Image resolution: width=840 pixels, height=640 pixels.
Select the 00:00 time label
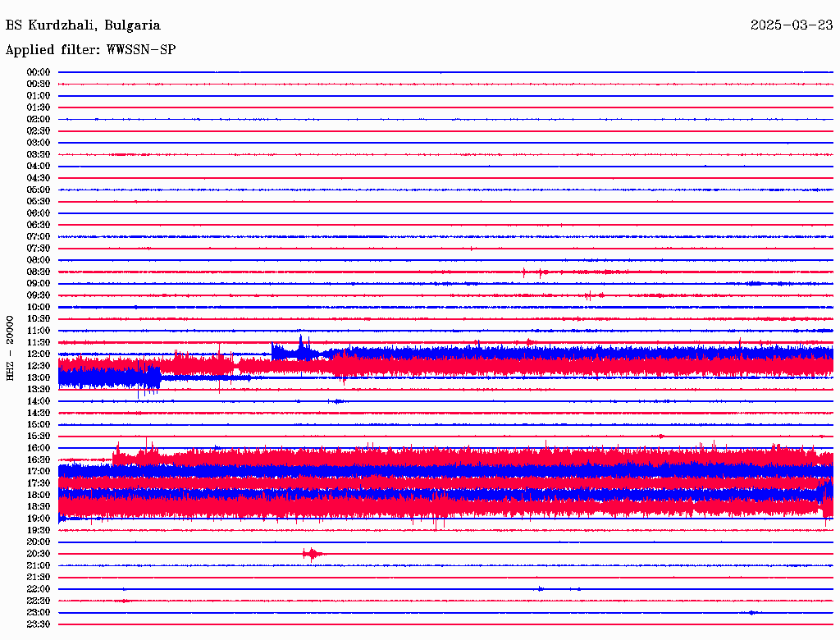coord(39,72)
